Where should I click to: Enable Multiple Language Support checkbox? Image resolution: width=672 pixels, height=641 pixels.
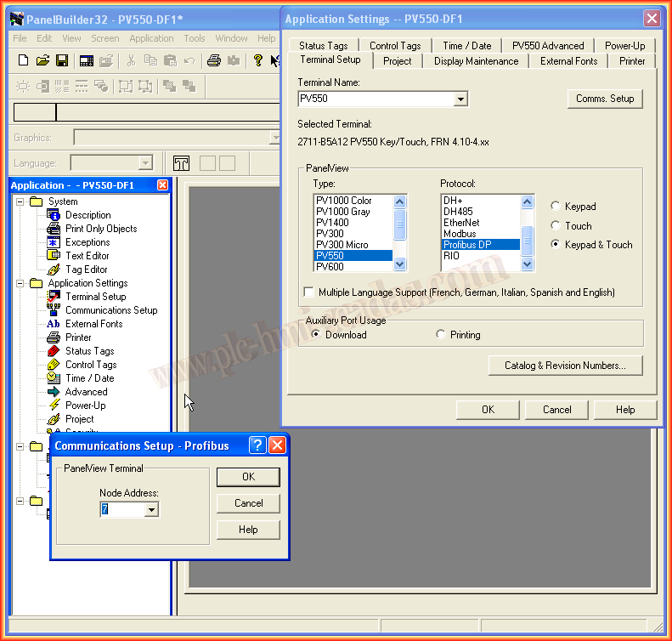[x=308, y=292]
